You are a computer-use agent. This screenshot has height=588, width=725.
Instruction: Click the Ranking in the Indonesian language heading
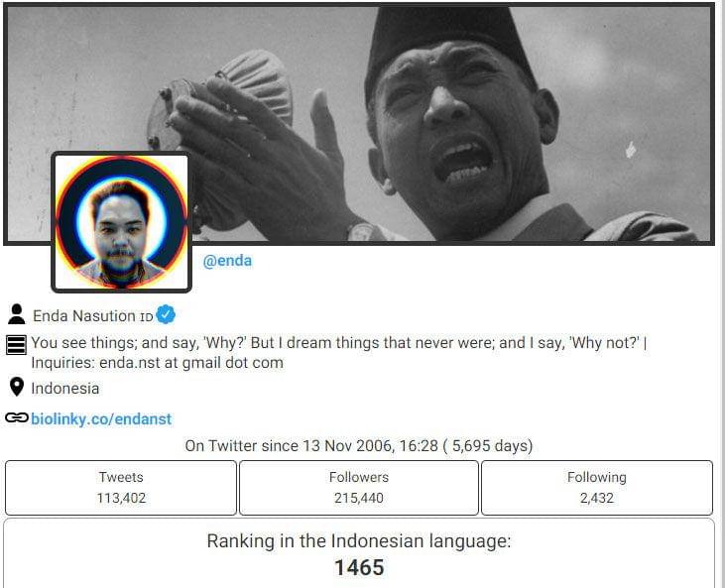click(359, 540)
